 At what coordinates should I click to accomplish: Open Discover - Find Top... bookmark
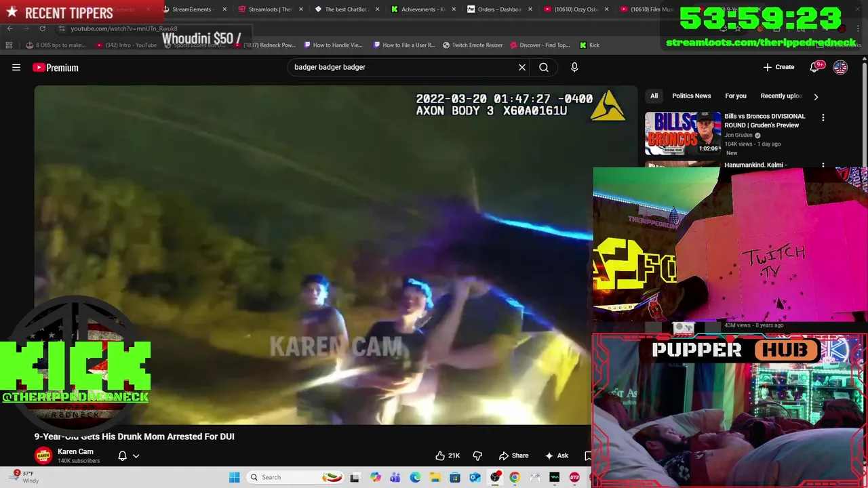pyautogui.click(x=540, y=45)
